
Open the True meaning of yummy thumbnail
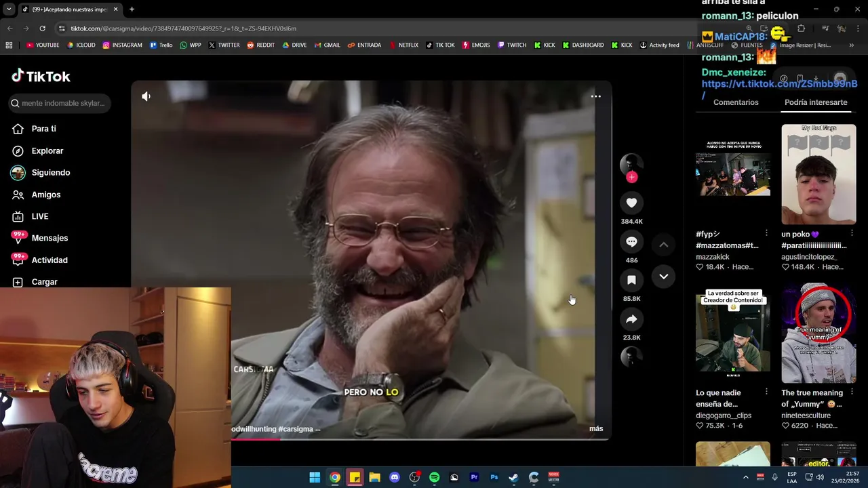[x=818, y=333]
